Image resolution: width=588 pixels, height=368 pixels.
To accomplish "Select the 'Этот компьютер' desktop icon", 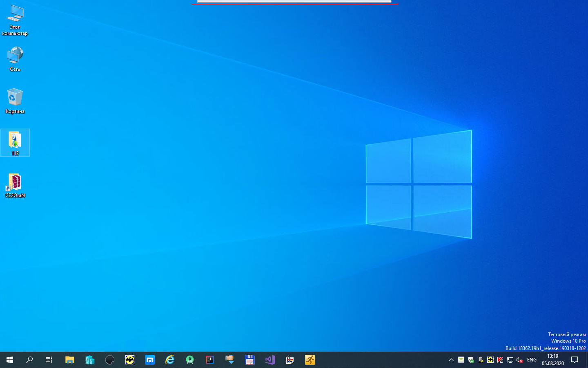I will pos(15,20).
